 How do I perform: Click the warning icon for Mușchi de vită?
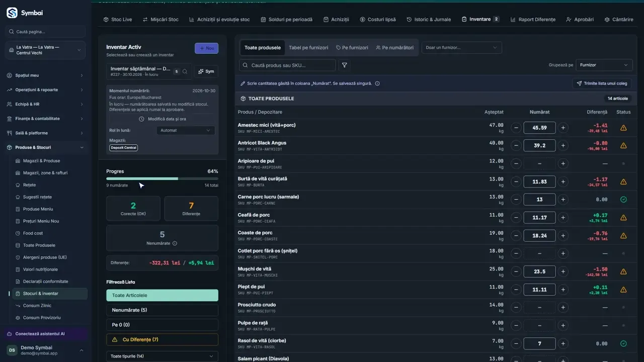pyautogui.click(x=623, y=271)
